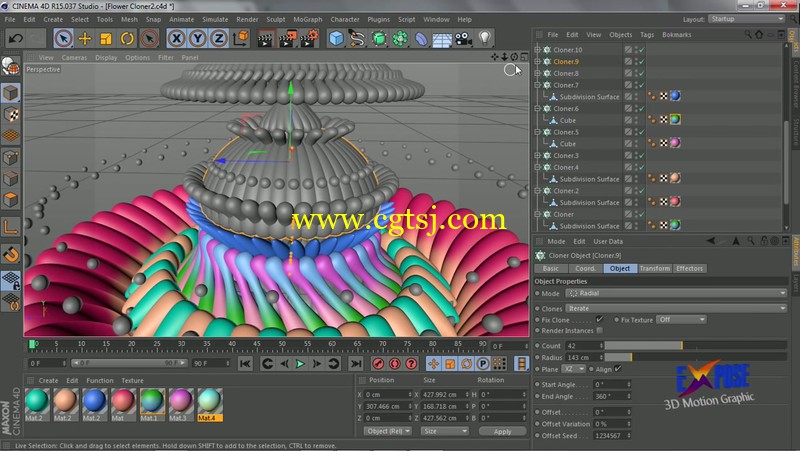Select the Live Selection tool

coord(63,38)
